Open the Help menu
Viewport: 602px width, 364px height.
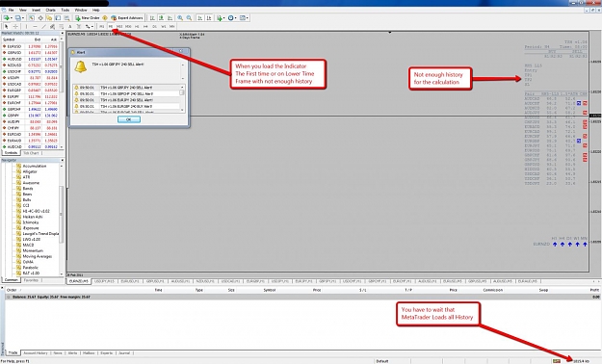[96, 10]
